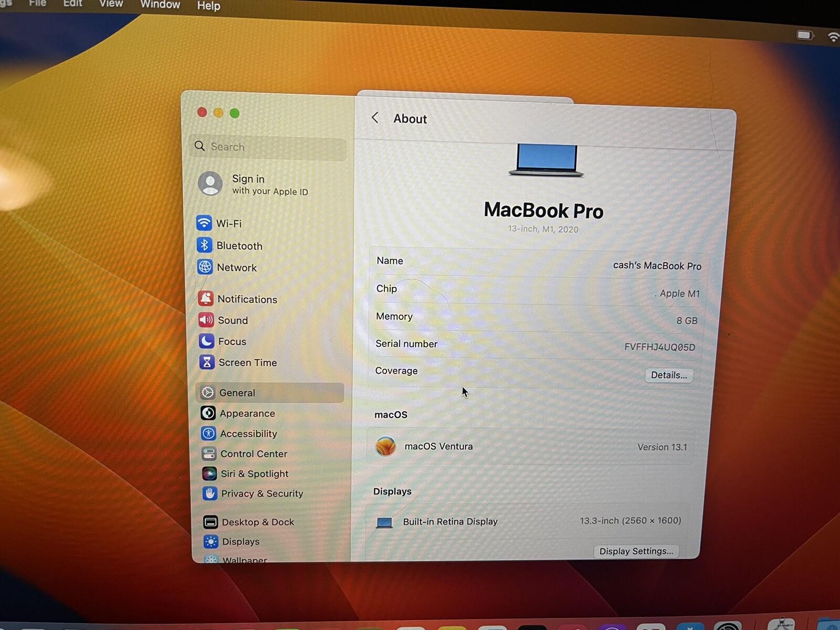This screenshot has height=630, width=840.
Task: Click the About page title
Action: [410, 119]
